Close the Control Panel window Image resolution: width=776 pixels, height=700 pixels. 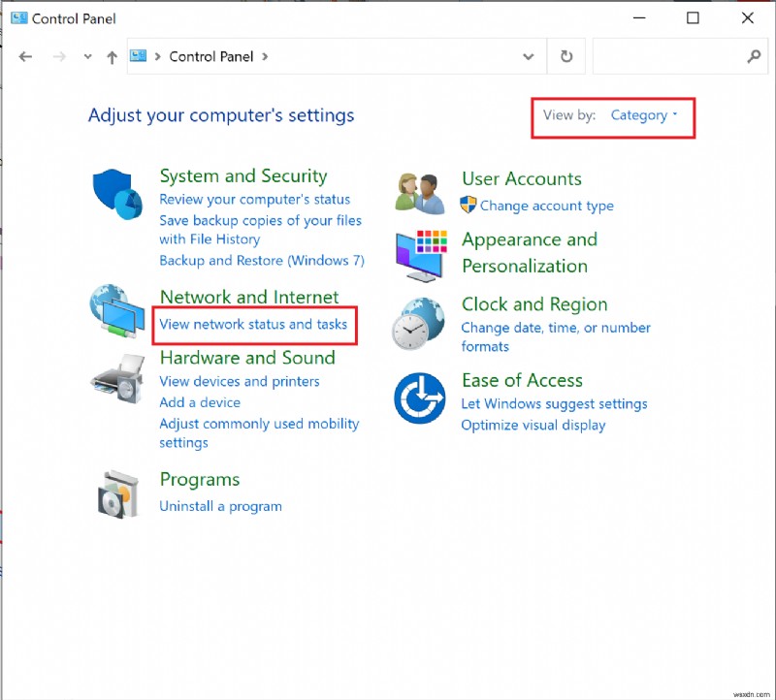(x=747, y=18)
